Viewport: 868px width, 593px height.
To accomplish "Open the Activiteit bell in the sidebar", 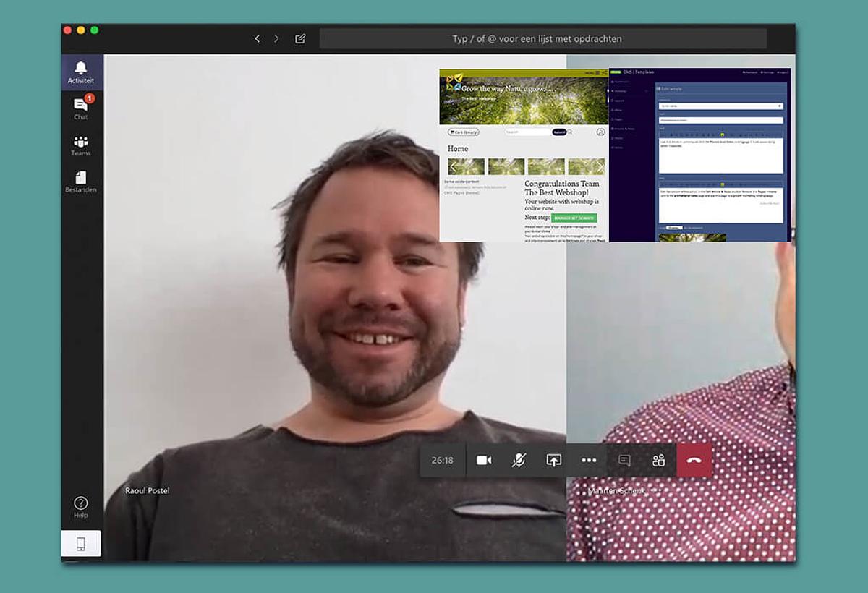I will 81,72.
